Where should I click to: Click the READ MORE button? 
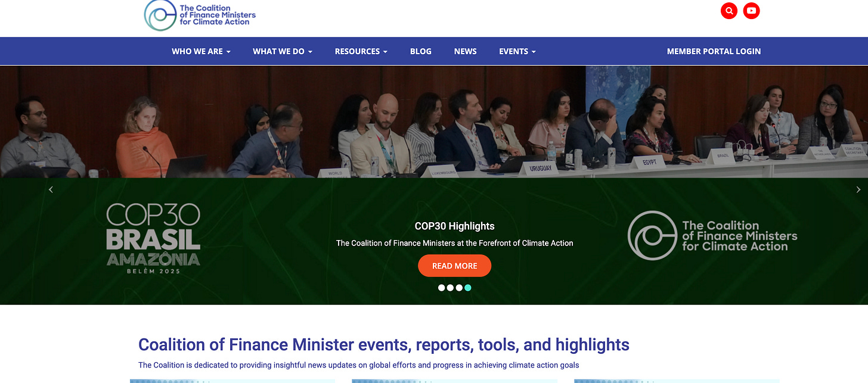tap(455, 266)
